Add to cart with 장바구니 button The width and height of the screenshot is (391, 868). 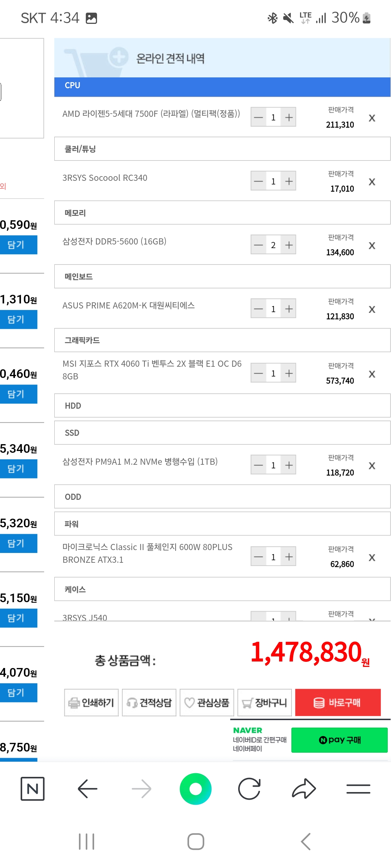click(265, 702)
